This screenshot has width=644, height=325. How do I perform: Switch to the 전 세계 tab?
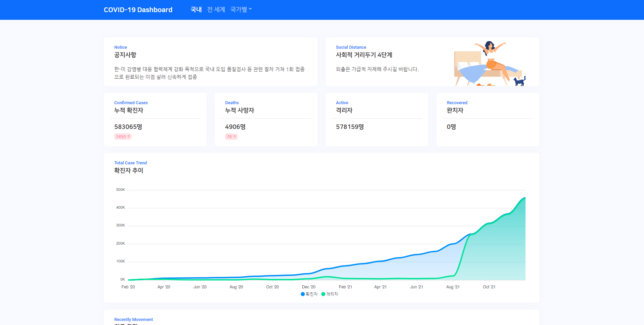tap(216, 9)
